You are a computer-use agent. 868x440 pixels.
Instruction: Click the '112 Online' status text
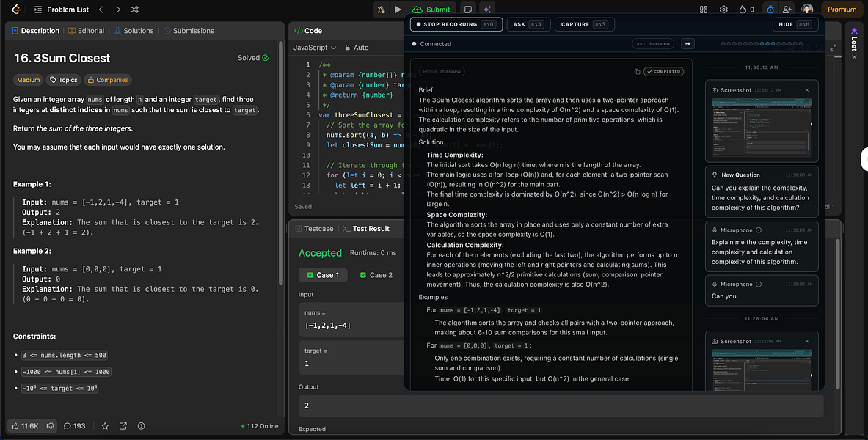[260, 425]
